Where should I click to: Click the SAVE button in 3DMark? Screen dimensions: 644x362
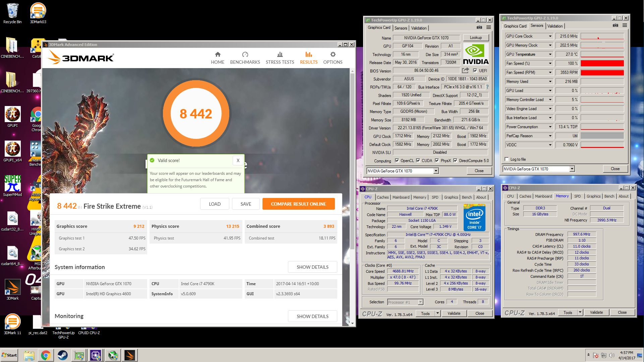tap(246, 204)
